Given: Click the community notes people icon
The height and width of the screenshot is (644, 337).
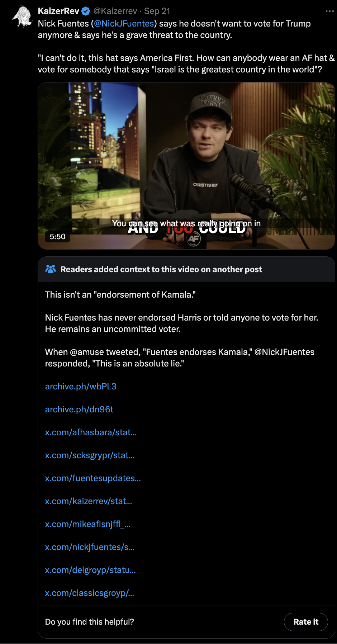Looking at the screenshot, I should tap(51, 269).
